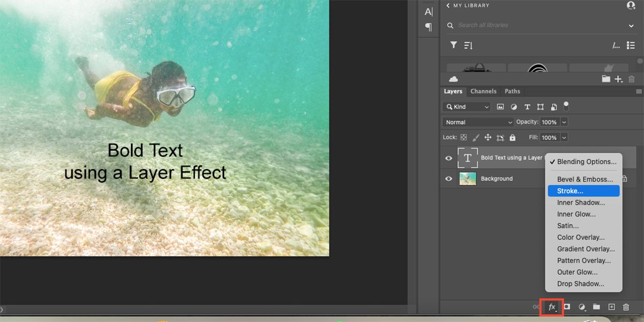This screenshot has height=322, width=644.
Task: Click the back arrow next to My Library
Action: (x=448, y=5)
